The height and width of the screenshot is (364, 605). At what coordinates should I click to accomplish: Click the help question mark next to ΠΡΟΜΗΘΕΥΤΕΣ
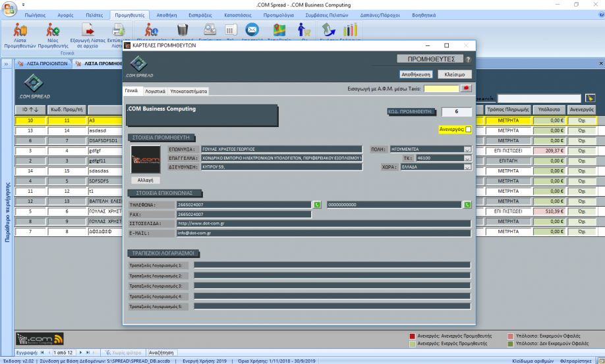(x=468, y=59)
